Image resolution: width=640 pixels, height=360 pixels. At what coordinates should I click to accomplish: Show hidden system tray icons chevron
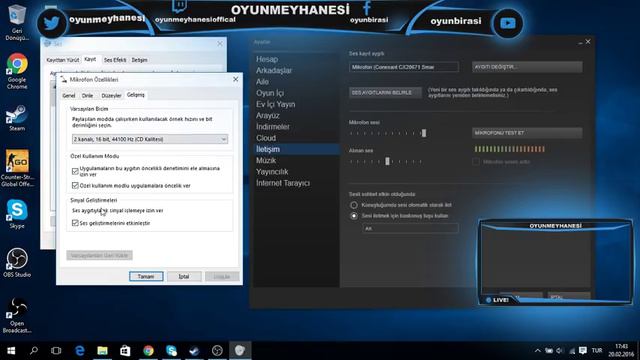(538, 351)
